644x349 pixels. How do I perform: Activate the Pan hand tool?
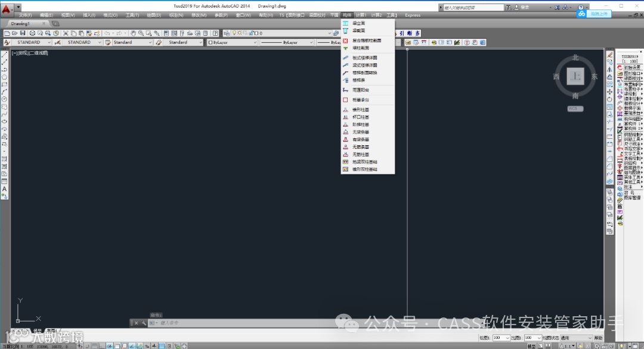click(x=133, y=33)
